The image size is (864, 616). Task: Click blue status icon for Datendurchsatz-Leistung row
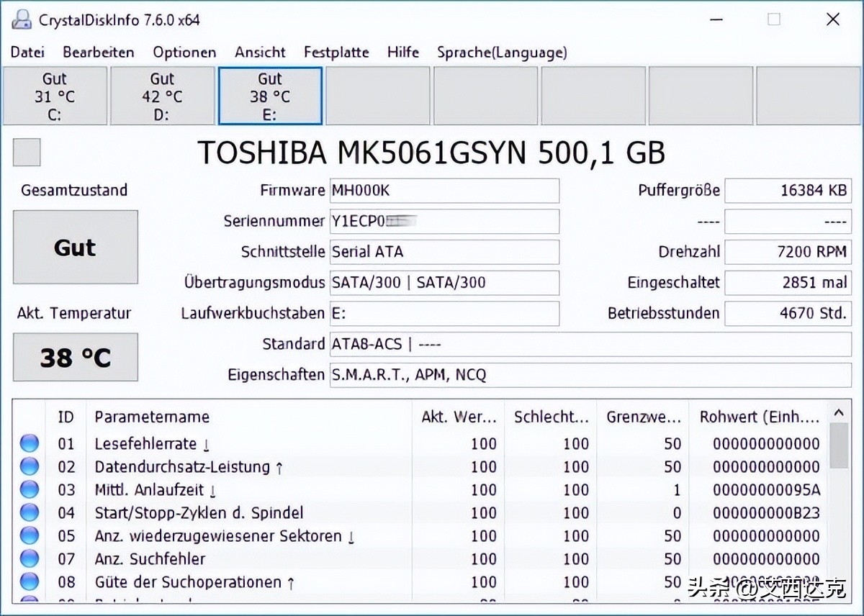30,467
